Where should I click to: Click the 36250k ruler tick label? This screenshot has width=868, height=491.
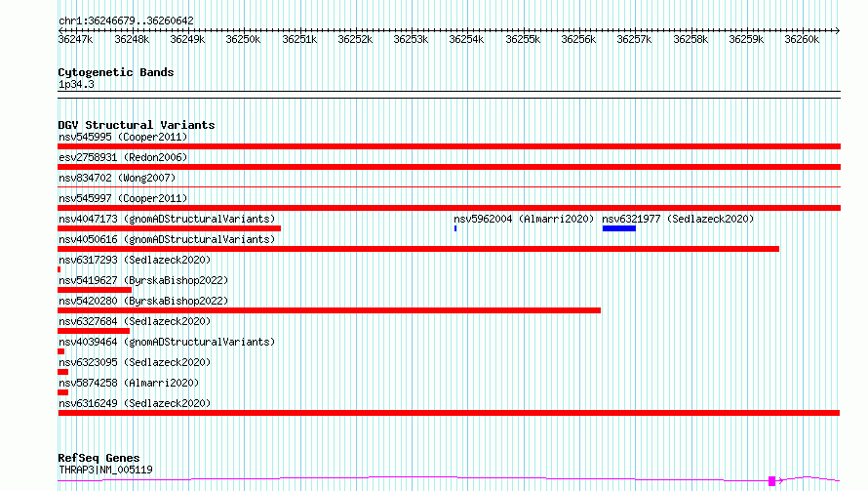(243, 39)
